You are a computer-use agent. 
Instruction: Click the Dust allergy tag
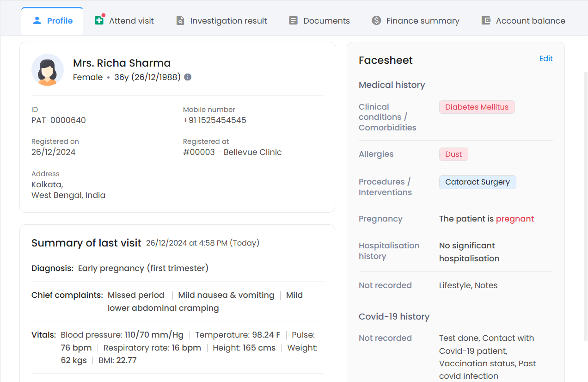pyautogui.click(x=453, y=154)
